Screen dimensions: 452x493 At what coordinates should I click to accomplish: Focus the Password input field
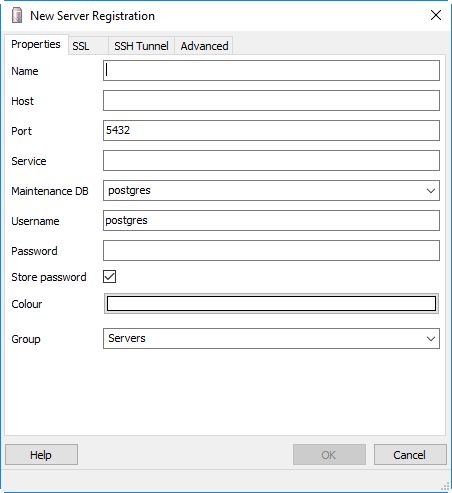(271, 250)
